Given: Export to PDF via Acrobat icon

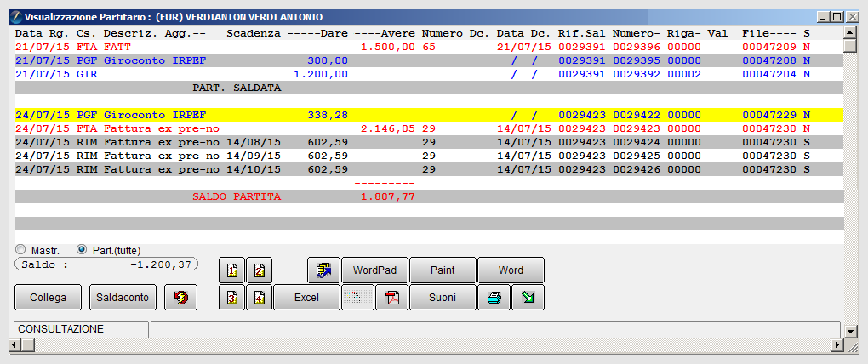Looking at the screenshot, I should [392, 297].
